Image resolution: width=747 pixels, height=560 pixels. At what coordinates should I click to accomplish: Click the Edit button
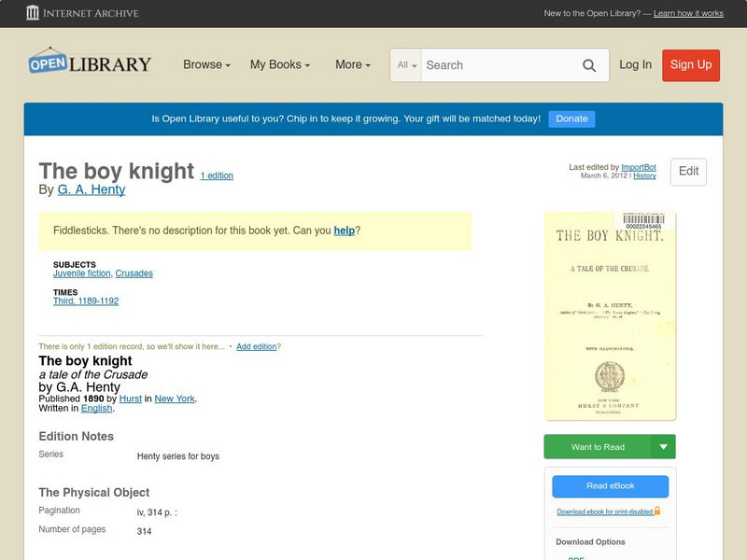(x=687, y=172)
